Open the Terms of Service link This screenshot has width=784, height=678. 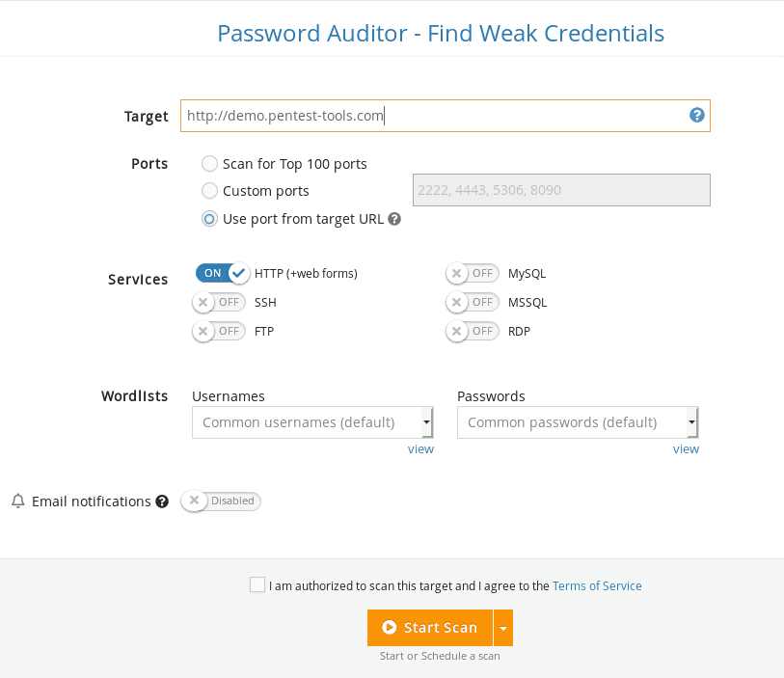click(596, 585)
